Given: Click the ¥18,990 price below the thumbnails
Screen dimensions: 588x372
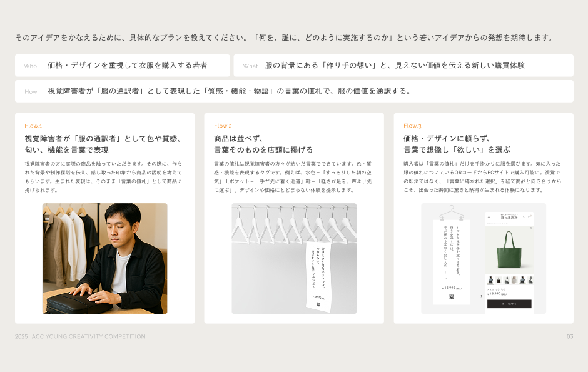Looking at the screenshot, I should 497,294.
